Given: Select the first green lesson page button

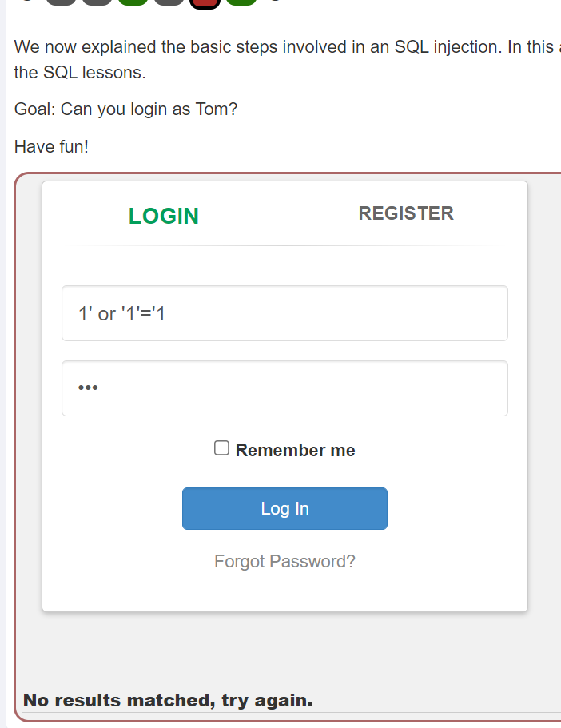Looking at the screenshot, I should click(x=133, y=2).
